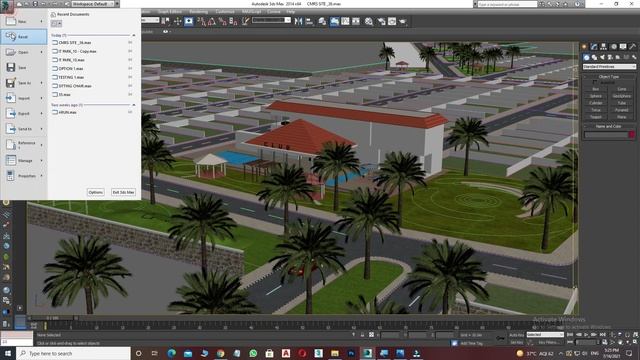Click the Exit 3ds Max button

[x=123, y=192]
